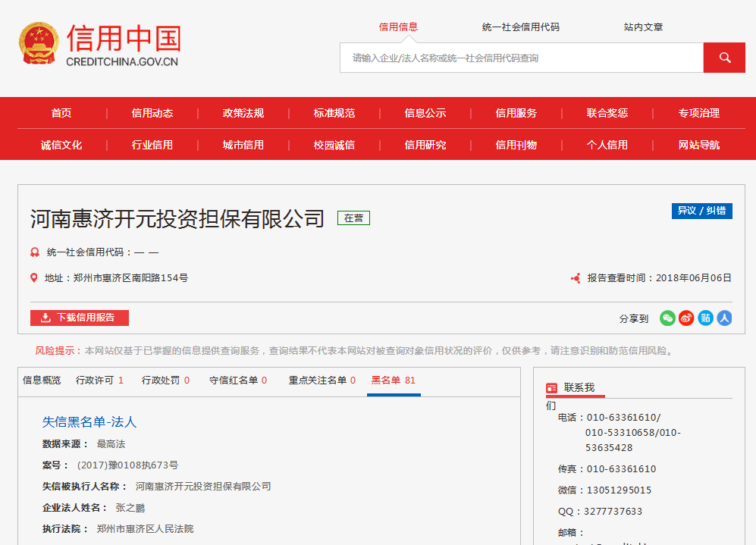The image size is (756, 545).
Task: Click the red location pin icon
Action: (34, 278)
